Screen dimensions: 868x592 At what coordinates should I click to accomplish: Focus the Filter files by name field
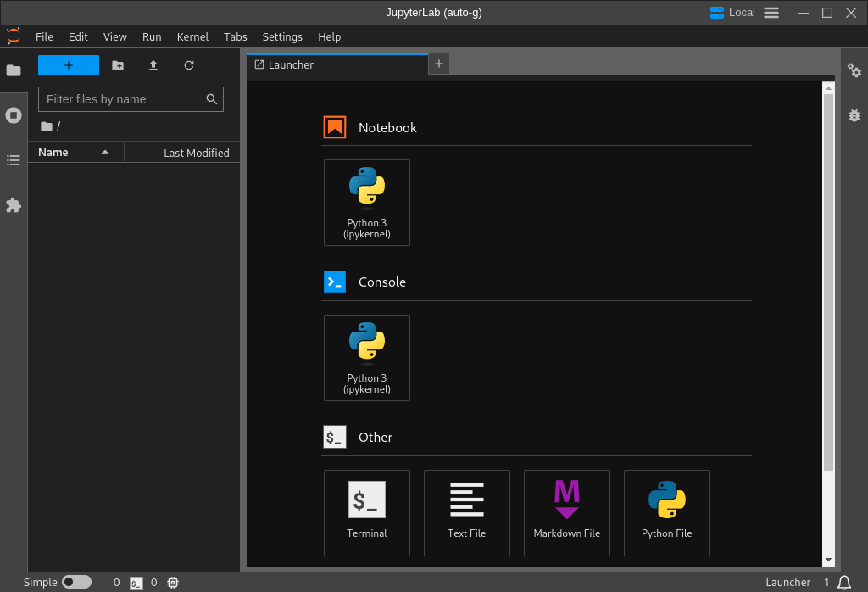pos(131,99)
